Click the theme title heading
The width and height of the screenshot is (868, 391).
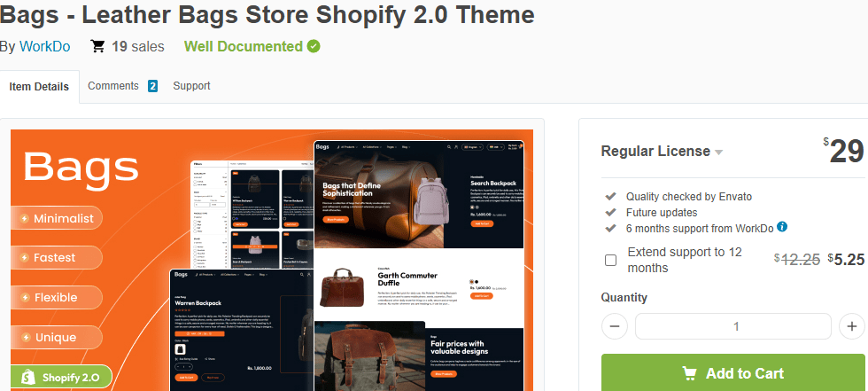[x=267, y=14]
